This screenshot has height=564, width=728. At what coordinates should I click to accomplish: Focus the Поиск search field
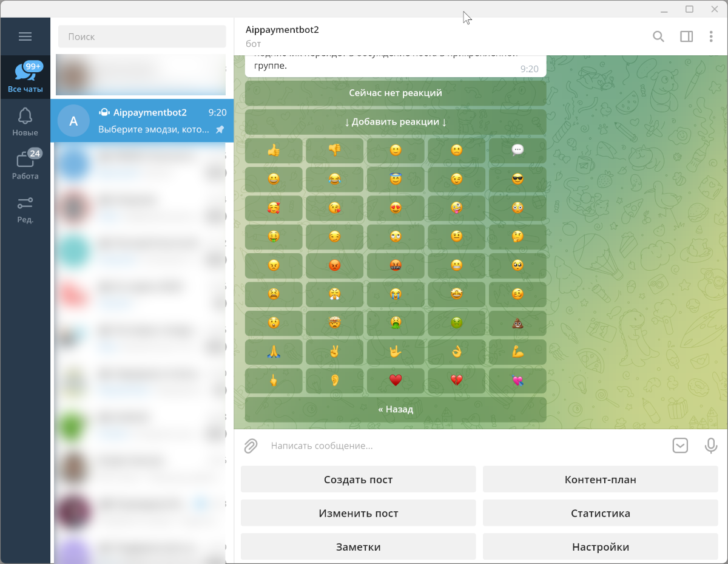(142, 36)
